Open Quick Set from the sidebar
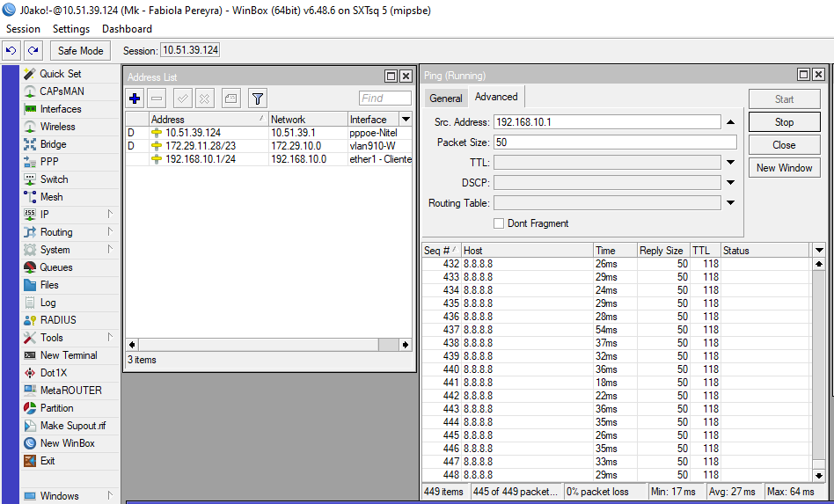This screenshot has width=834, height=504. [x=60, y=74]
